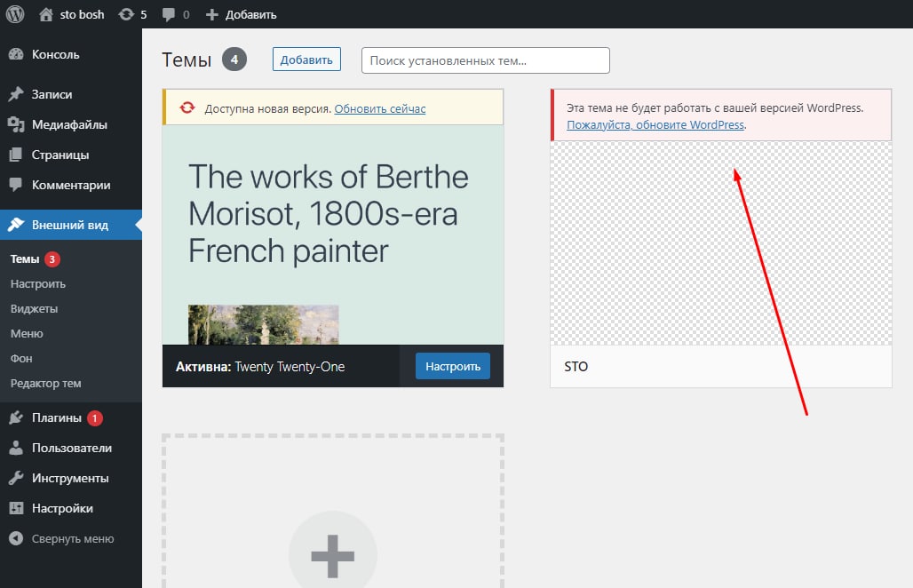This screenshot has width=913, height=588.
Task: Select the Меню submenu item
Action: coord(27,334)
